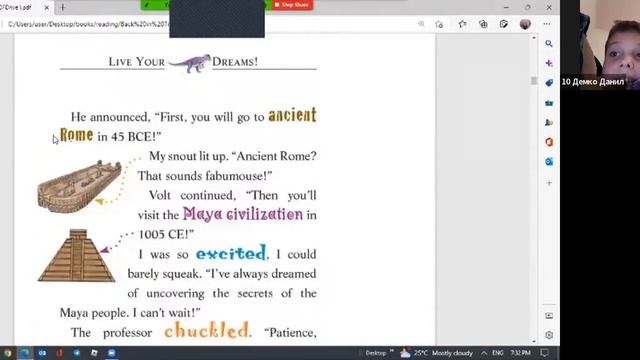Click the PDF scrollbar down arrow

click(534, 341)
